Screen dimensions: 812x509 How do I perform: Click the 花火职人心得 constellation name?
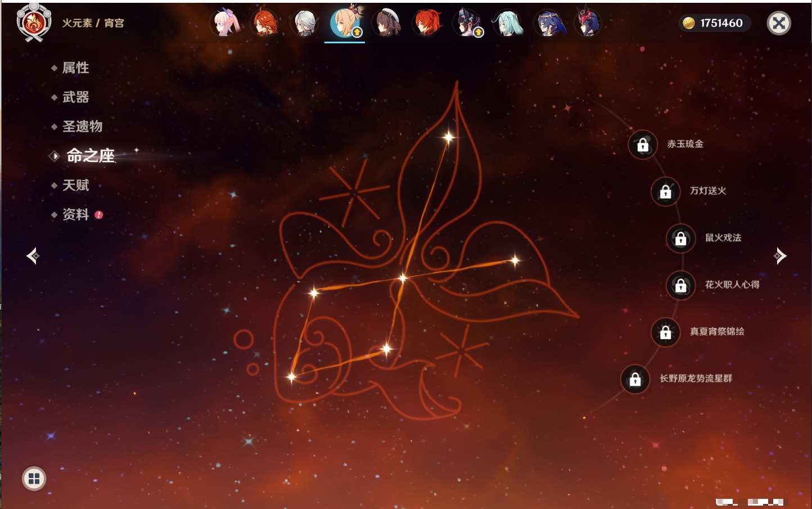tap(732, 285)
